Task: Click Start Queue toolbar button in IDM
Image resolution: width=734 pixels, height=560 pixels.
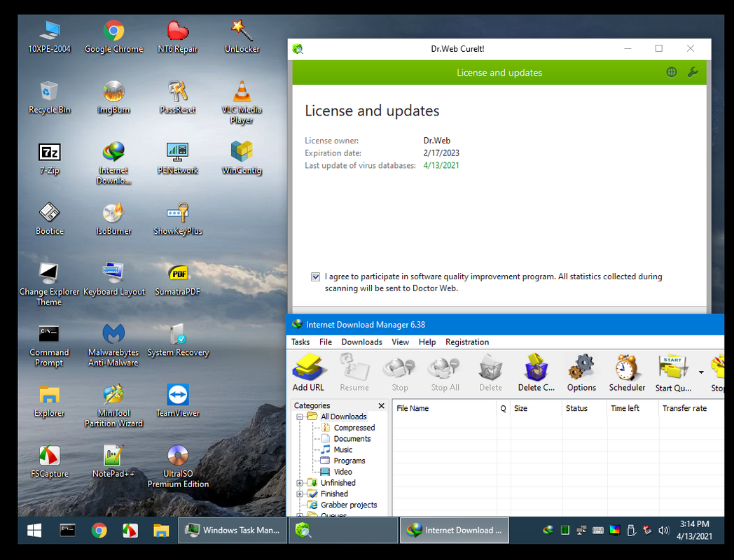Action: (673, 373)
